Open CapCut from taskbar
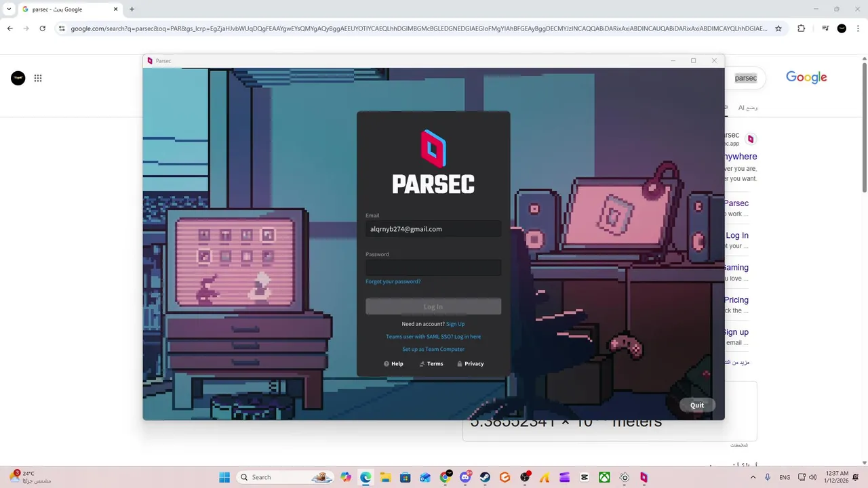Viewport: 868px width, 488px height. [x=585, y=477]
